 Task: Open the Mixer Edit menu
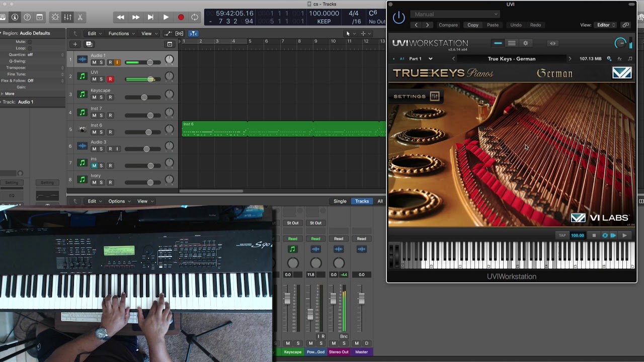[94, 201]
